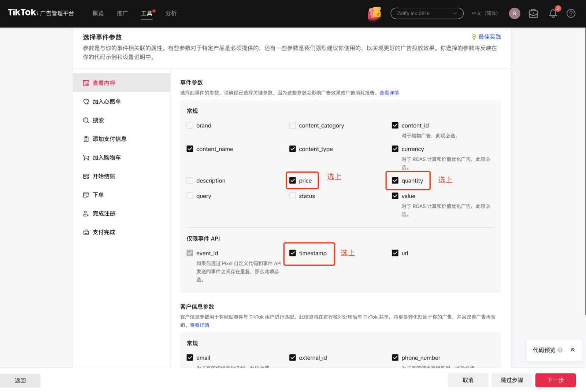Select the Add to Cart event
The height and width of the screenshot is (392, 586).
[106, 158]
